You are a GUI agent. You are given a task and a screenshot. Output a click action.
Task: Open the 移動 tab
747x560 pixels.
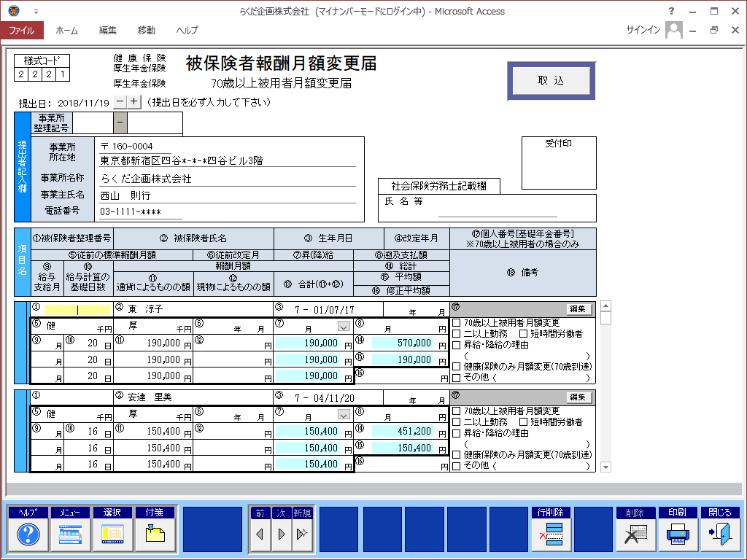coord(146,30)
